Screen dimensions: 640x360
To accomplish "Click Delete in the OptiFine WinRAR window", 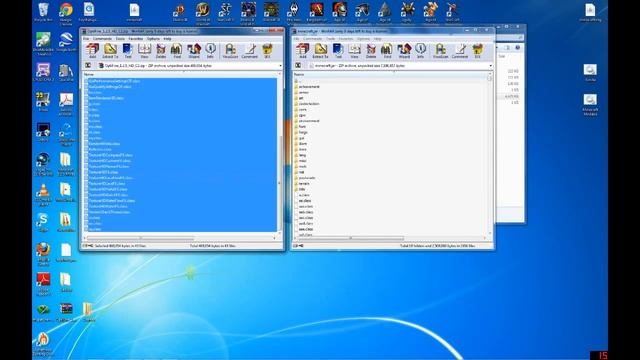I will click(x=161, y=51).
